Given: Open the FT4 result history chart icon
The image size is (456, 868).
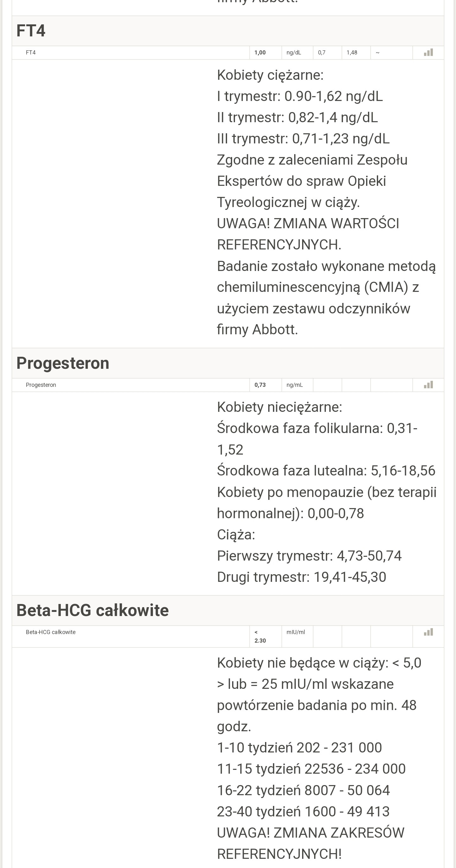Looking at the screenshot, I should point(428,53).
